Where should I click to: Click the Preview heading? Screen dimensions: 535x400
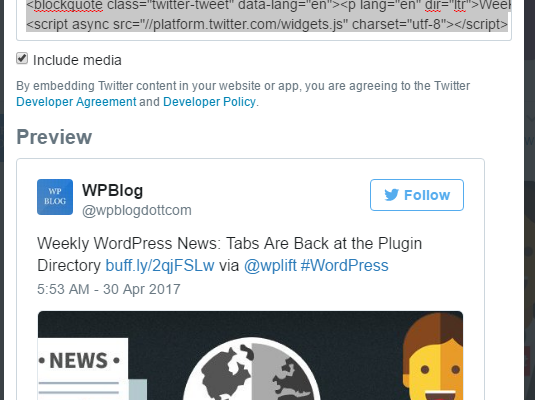click(x=54, y=137)
